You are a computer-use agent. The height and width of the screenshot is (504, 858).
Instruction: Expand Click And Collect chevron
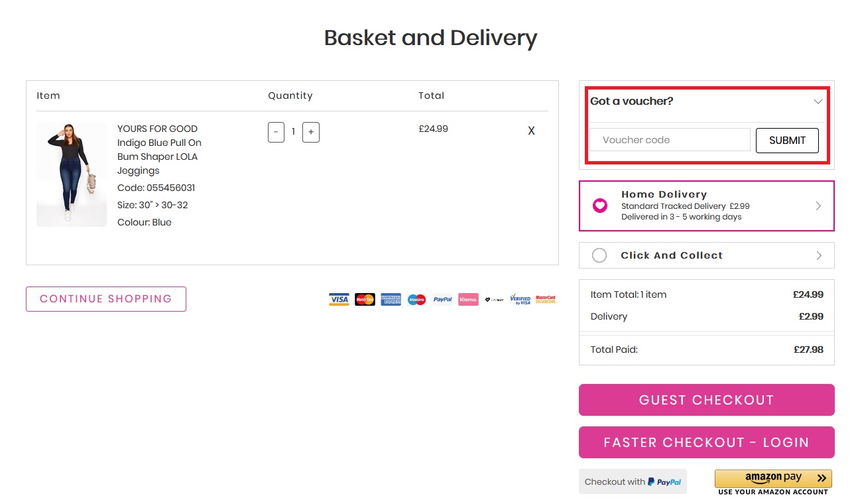pyautogui.click(x=819, y=255)
